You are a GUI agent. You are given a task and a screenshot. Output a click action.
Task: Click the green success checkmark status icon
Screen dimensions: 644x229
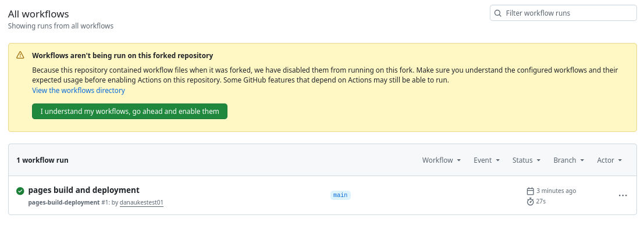point(20,191)
